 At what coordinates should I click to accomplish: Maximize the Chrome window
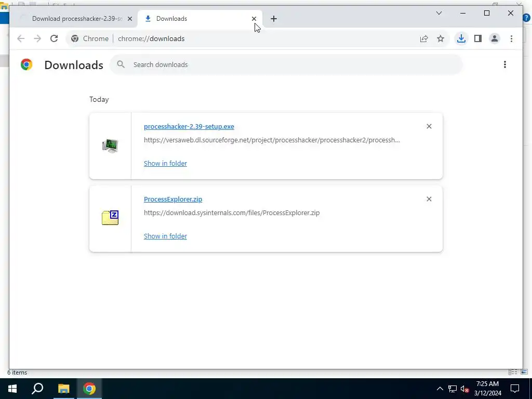486,13
